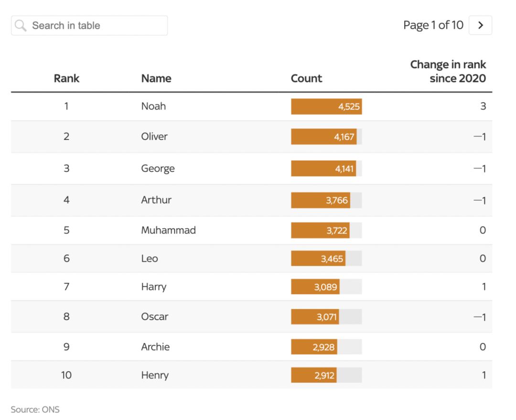
Task: Select the Archie name cell
Action: pos(155,347)
